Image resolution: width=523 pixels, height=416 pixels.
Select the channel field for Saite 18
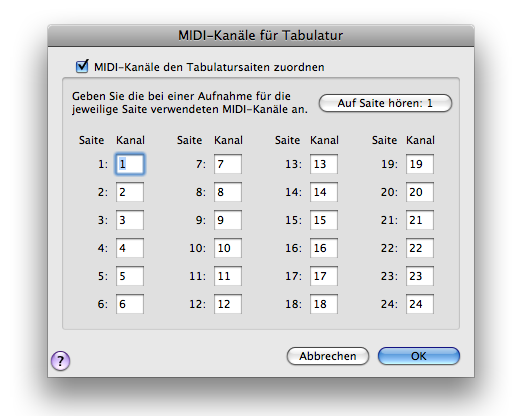(324, 304)
